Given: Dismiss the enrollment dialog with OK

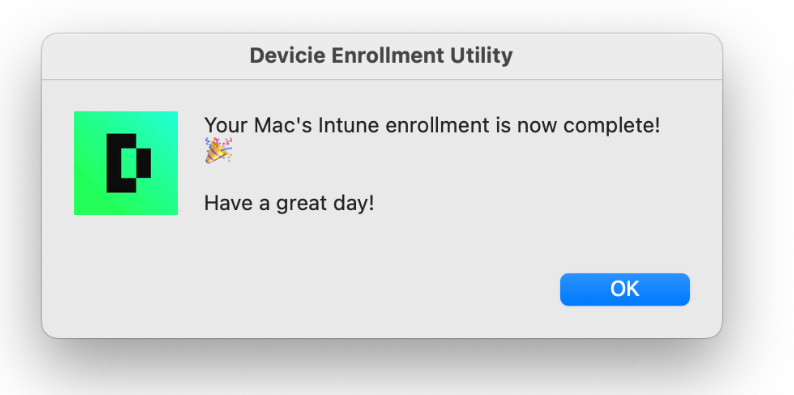Looking at the screenshot, I should coord(624,289).
